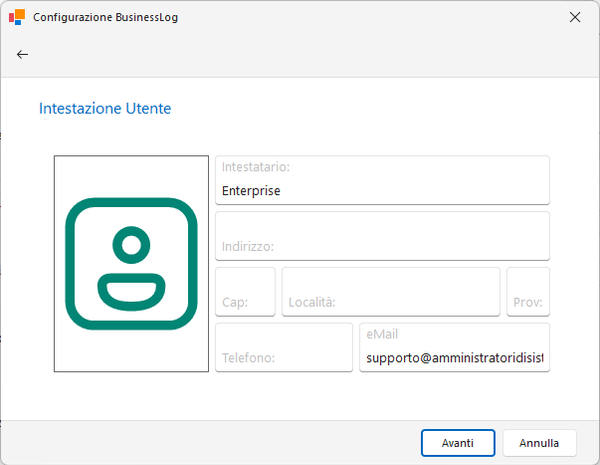Click the Cap postal code field
600x465 pixels.
tap(245, 292)
